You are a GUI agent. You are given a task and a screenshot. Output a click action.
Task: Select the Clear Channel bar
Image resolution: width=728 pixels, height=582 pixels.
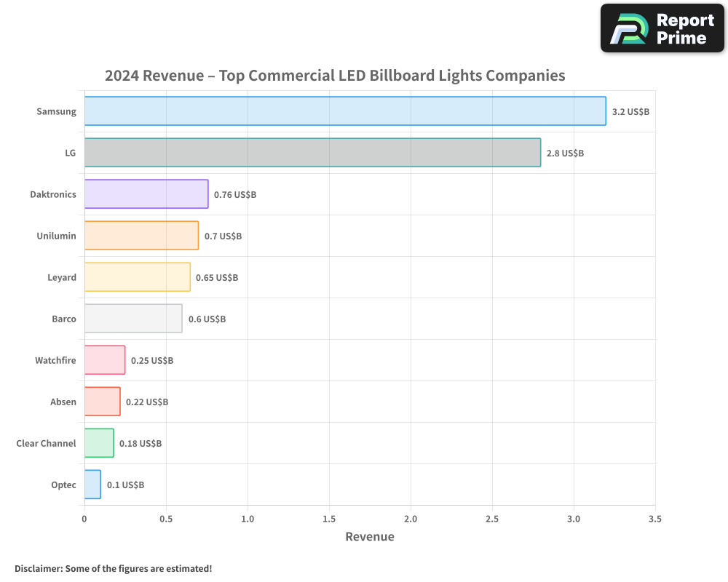(99, 443)
